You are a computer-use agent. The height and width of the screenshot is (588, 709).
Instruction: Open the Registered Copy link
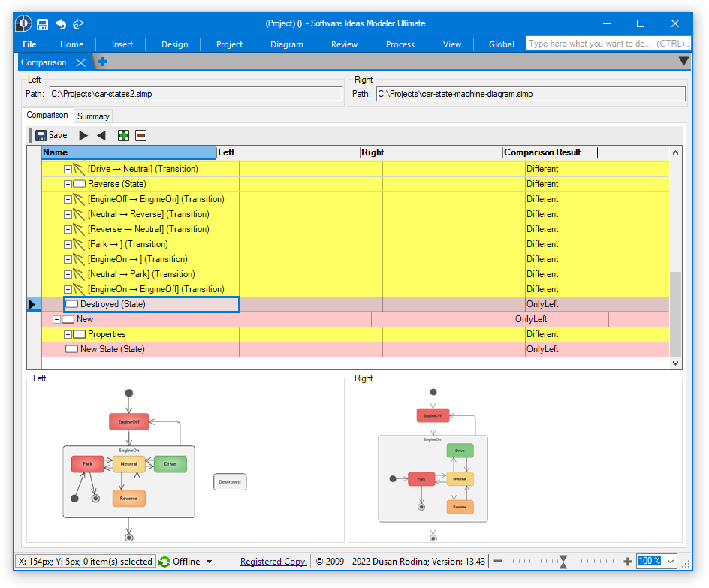coord(273,561)
